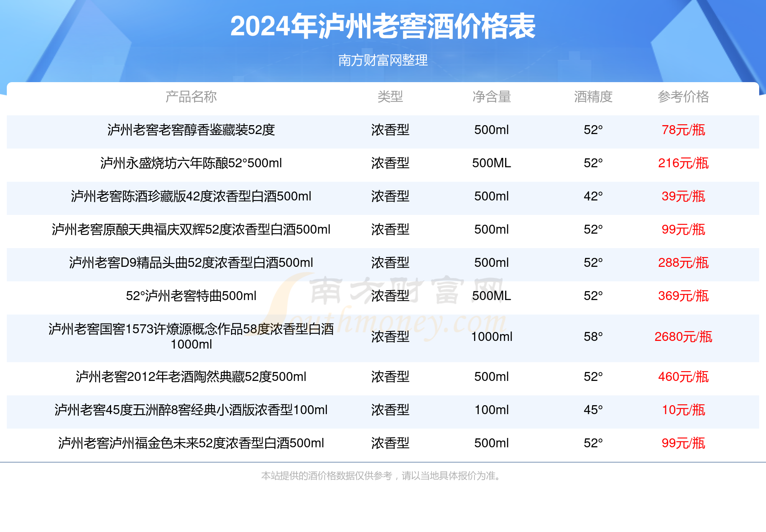
Task: Click the 100ml net content cell
Action: (492, 410)
